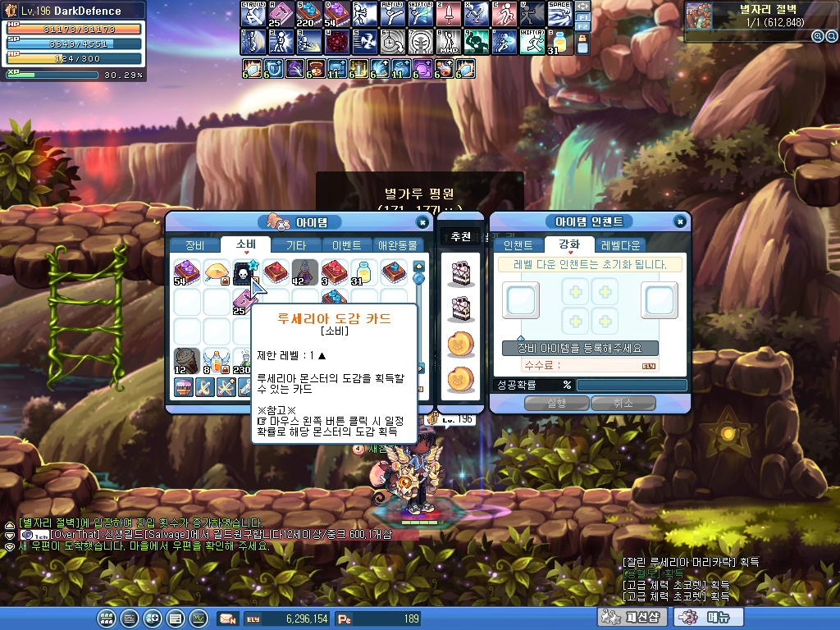Activate the clock skill in slot 6
The width and height of the screenshot is (840, 630).
click(x=392, y=42)
